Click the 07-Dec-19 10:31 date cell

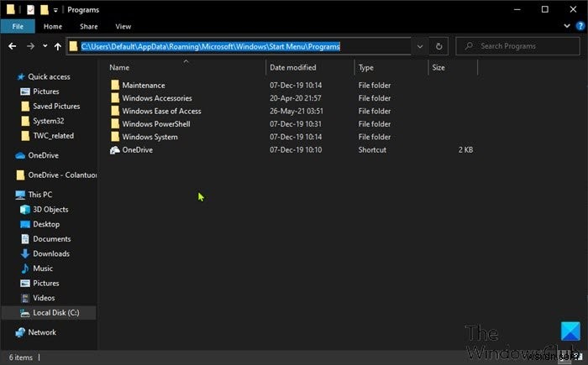(x=296, y=124)
